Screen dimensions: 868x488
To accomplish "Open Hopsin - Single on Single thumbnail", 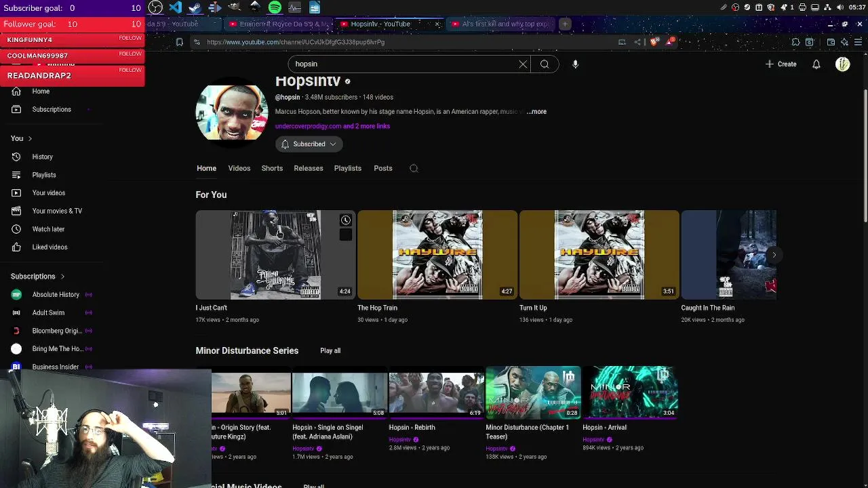I will [339, 392].
